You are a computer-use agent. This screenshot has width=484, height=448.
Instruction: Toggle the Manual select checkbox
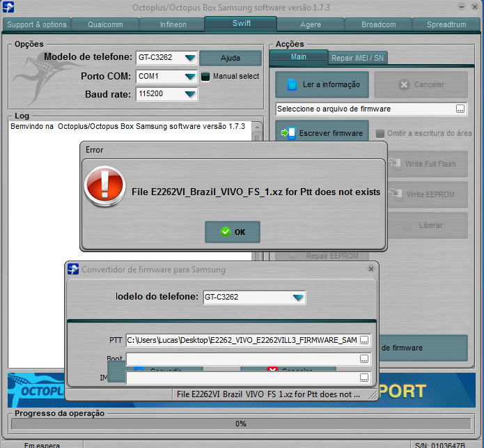tap(205, 76)
